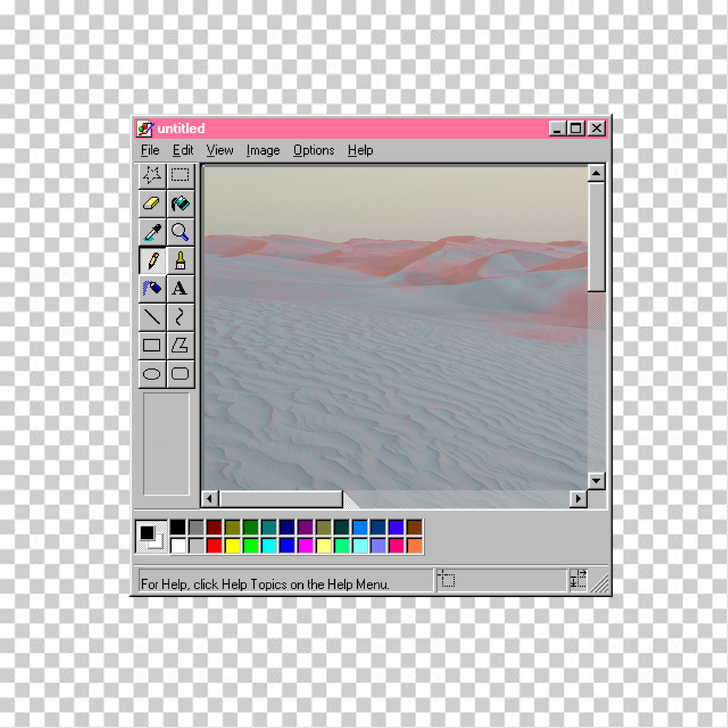Open the File menu
This screenshot has height=728, width=728.
(150, 150)
